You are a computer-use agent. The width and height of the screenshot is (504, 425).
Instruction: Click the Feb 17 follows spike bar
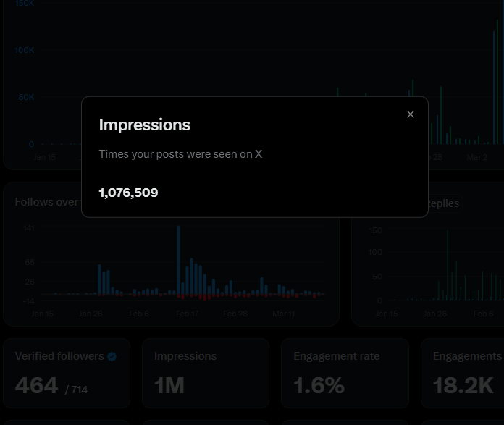[x=178, y=260]
